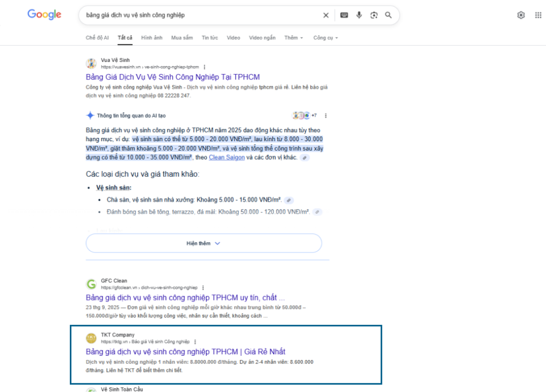Open the on-screen keyboard input tool
546x392 pixels.
tap(344, 15)
